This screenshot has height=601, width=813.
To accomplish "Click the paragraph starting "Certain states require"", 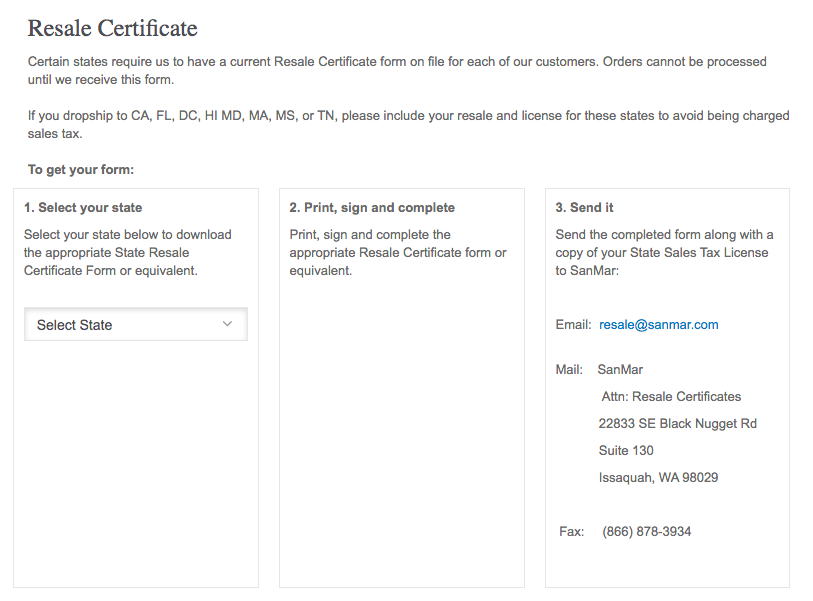I will pyautogui.click(x=397, y=70).
